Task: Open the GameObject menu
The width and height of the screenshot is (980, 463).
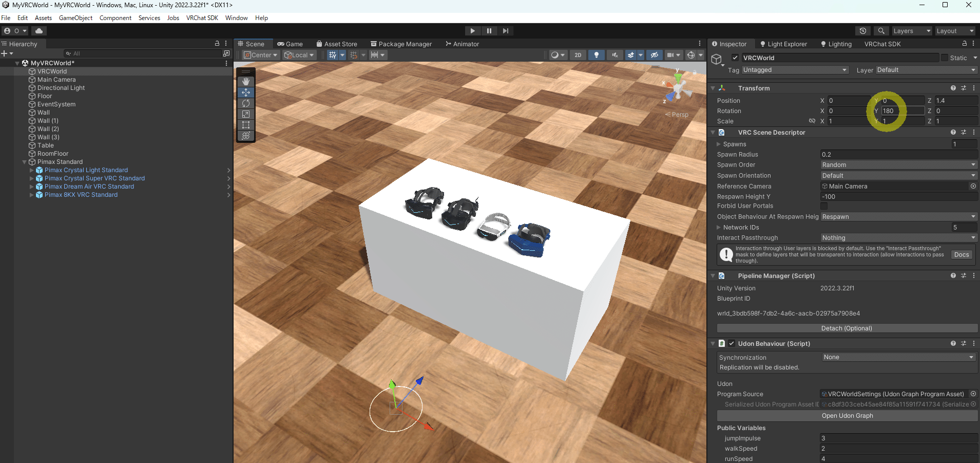Action: point(76,18)
